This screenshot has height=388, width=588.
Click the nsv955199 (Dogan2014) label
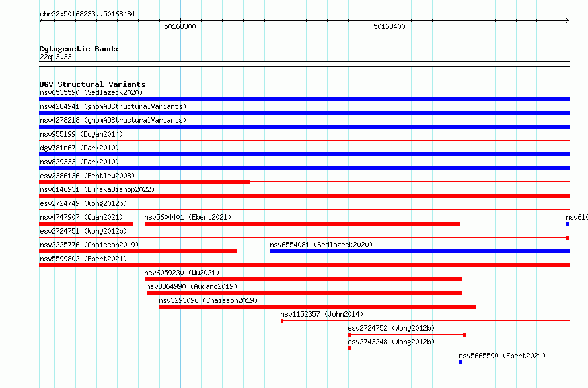[x=81, y=134]
